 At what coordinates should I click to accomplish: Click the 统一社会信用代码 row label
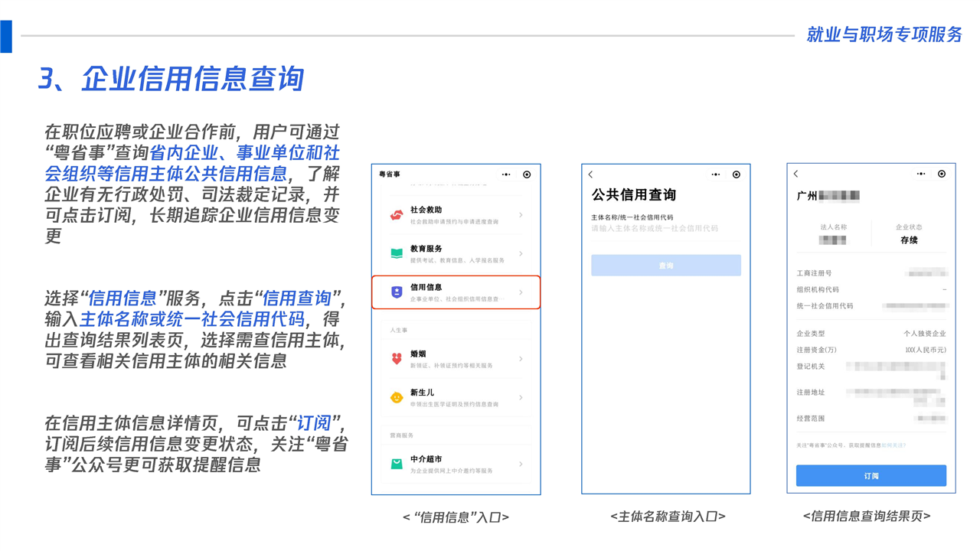[825, 305]
